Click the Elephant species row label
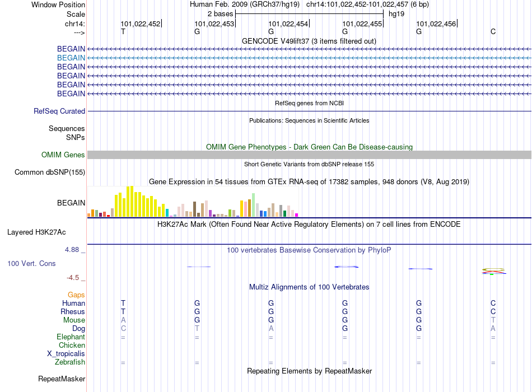Screen dimensions: 532x392 pyautogui.click(x=71, y=337)
